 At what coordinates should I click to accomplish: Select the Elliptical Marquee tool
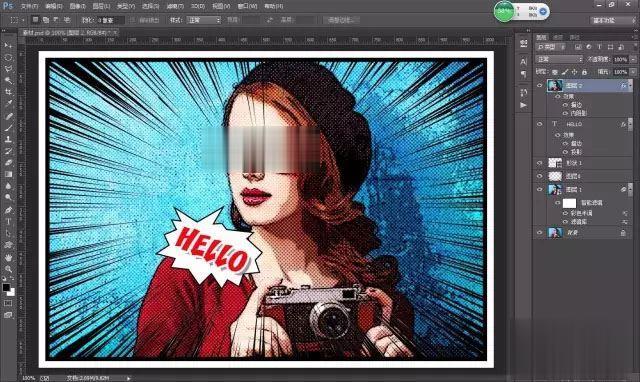tap(8, 57)
